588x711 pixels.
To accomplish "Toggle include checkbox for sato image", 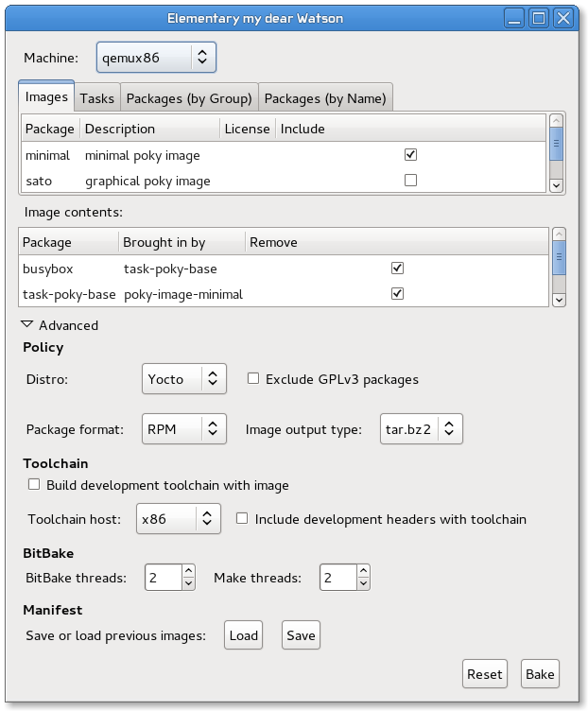I will (x=410, y=181).
